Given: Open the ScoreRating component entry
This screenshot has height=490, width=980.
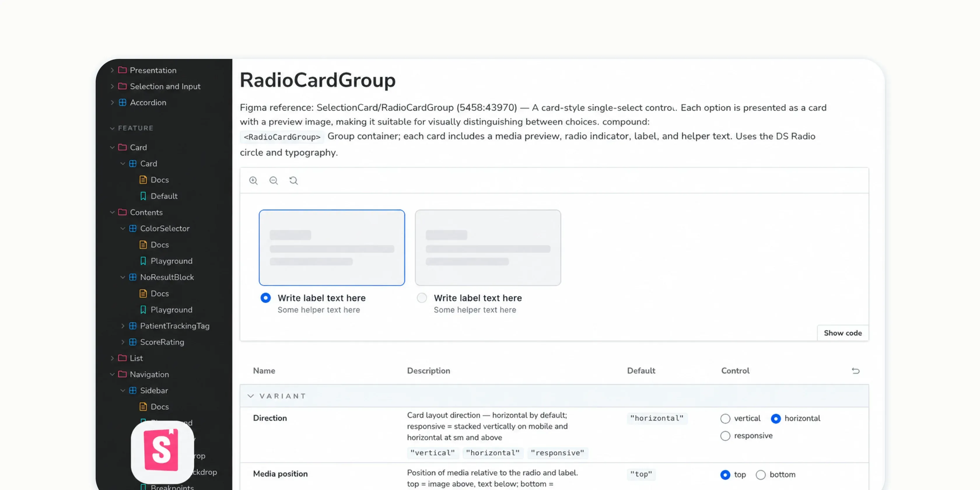Looking at the screenshot, I should click(162, 342).
